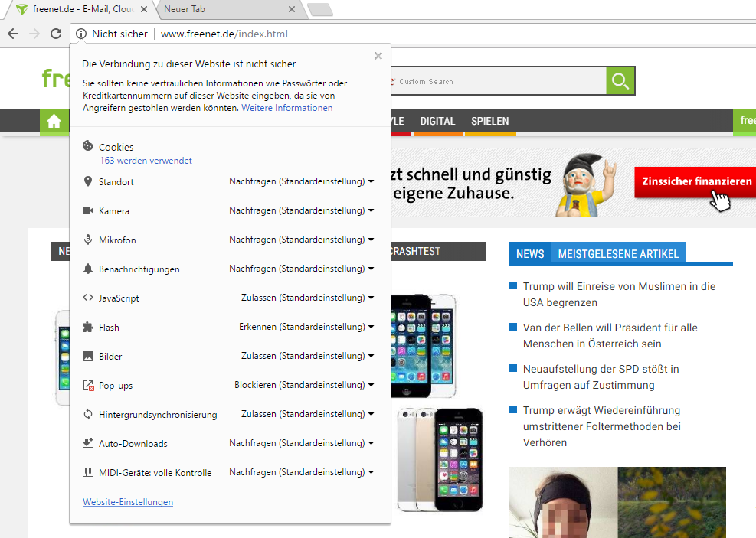Open the DIGITAL navigation menu item
The width and height of the screenshot is (756, 538).
[x=437, y=122]
